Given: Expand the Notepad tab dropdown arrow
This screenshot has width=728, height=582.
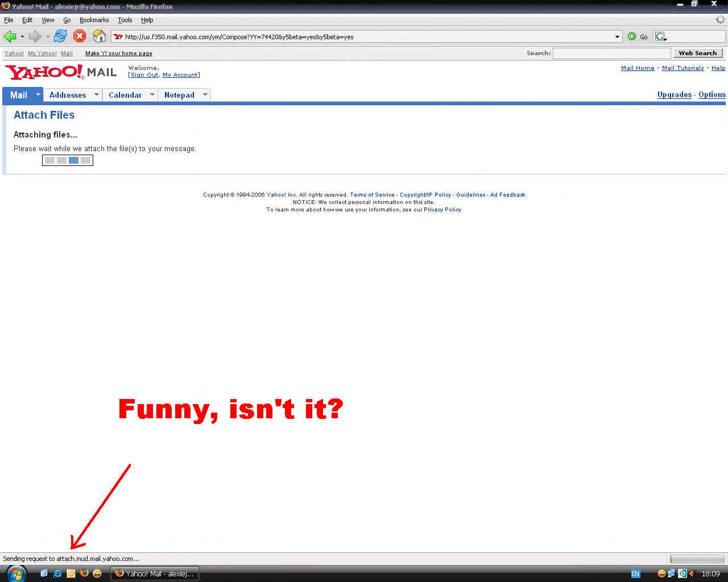Looking at the screenshot, I should pyautogui.click(x=205, y=94).
